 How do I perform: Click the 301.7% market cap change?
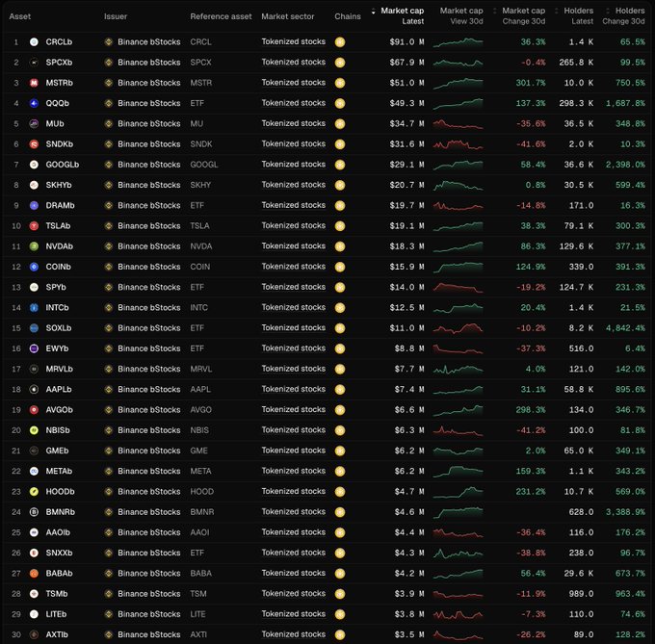point(531,83)
